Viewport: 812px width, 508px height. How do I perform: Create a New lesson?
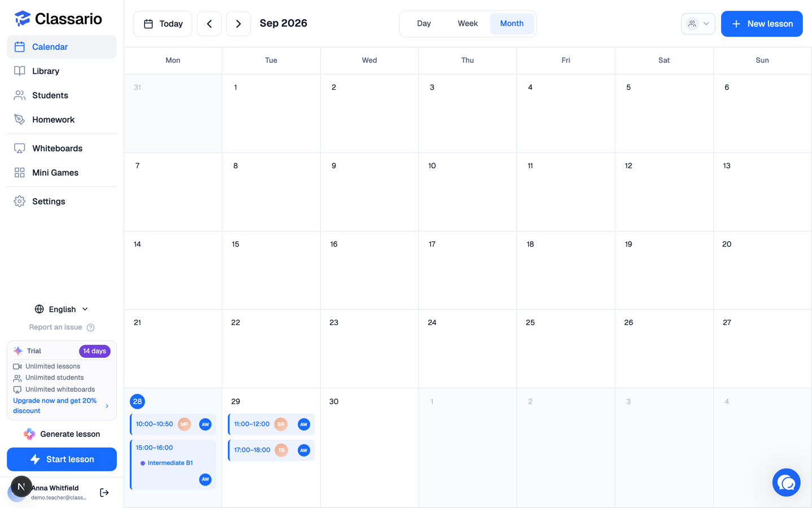(762, 24)
